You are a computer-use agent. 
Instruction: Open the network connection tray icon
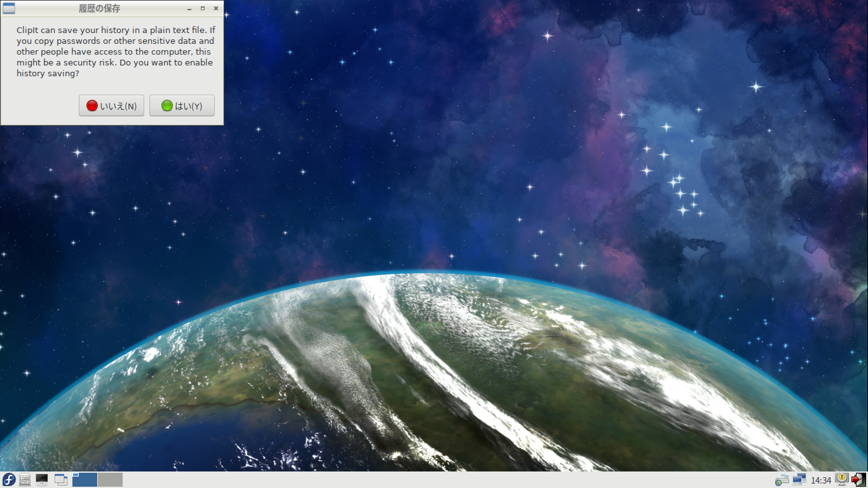point(799,480)
